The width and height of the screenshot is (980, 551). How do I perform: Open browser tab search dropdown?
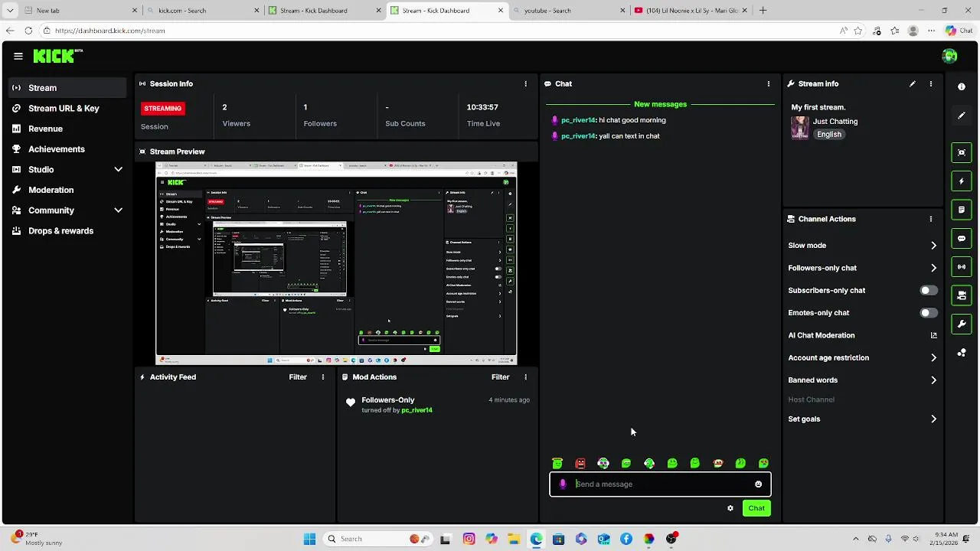(10, 11)
